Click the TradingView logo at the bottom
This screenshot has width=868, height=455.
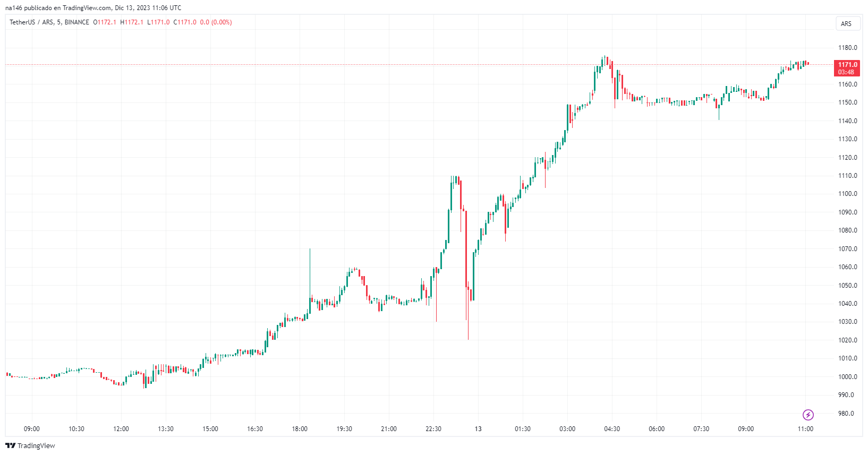click(30, 445)
